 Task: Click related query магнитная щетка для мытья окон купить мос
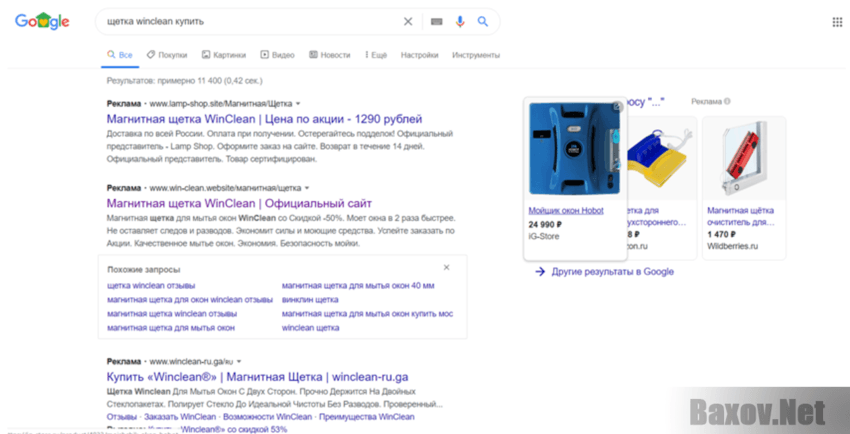tap(368, 314)
